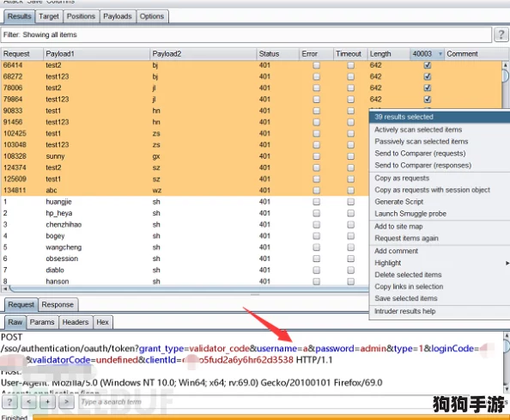Screen dimensions: 510x420
Task: Click the results table scroll-up arrow
Action: [x=506, y=65]
